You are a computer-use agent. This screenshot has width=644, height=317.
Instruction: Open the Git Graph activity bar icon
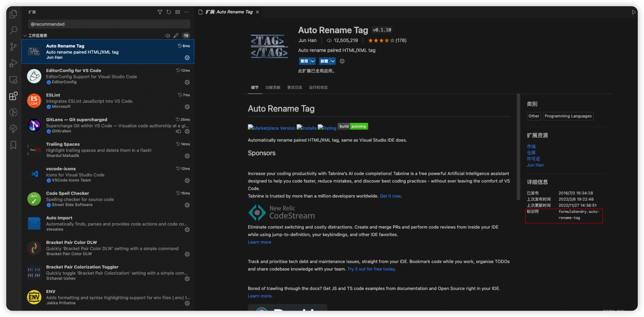(x=13, y=112)
